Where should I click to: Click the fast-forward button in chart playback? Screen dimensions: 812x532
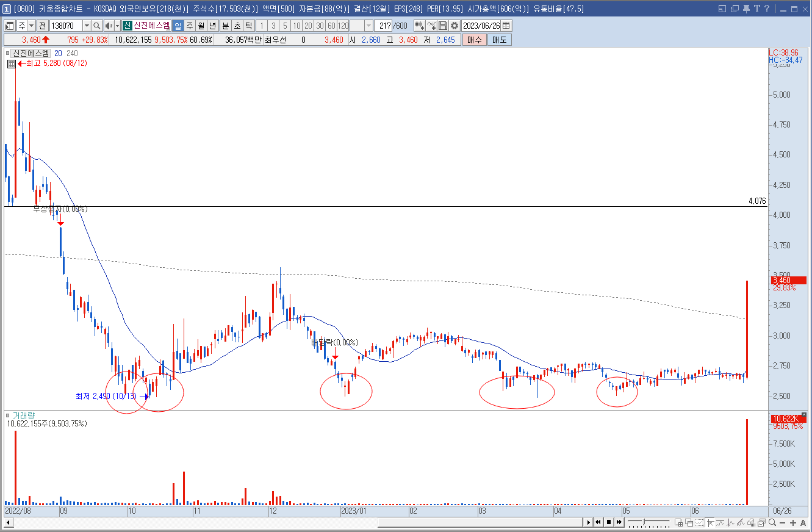point(619,522)
